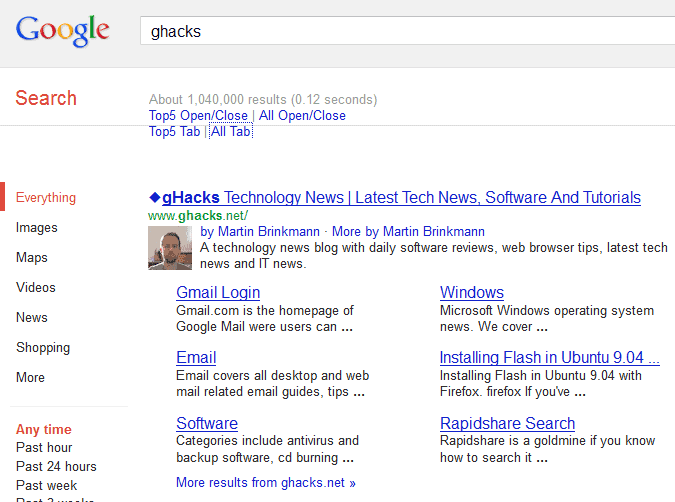675x502 pixels.
Task: Open the Gmail Login sitelink
Action: click(x=218, y=292)
